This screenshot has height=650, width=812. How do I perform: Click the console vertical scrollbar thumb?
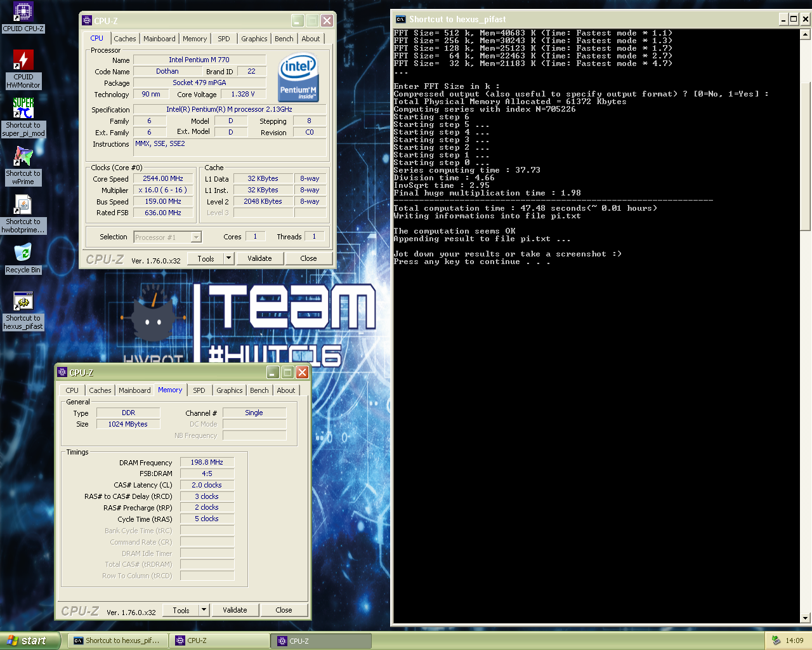(x=806, y=156)
